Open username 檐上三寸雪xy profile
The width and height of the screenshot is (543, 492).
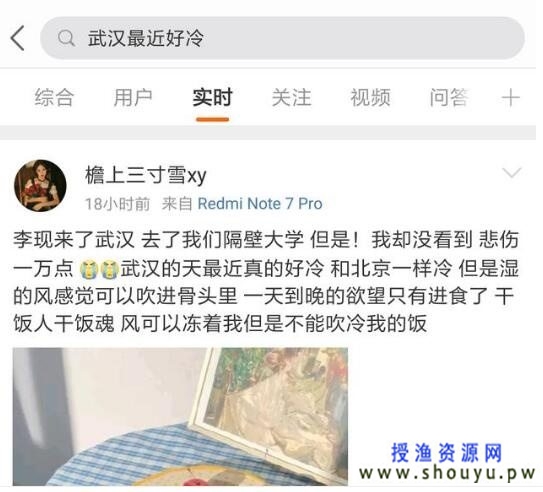146,175
